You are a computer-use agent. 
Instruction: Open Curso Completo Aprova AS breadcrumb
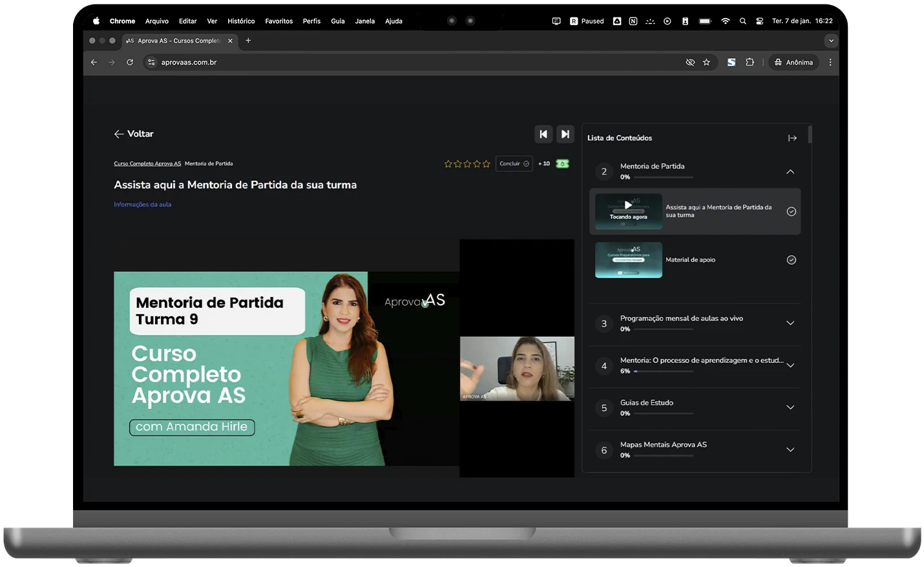pos(147,164)
